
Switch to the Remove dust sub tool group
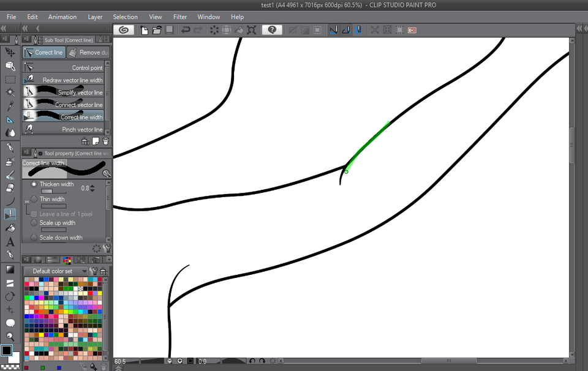click(x=88, y=53)
